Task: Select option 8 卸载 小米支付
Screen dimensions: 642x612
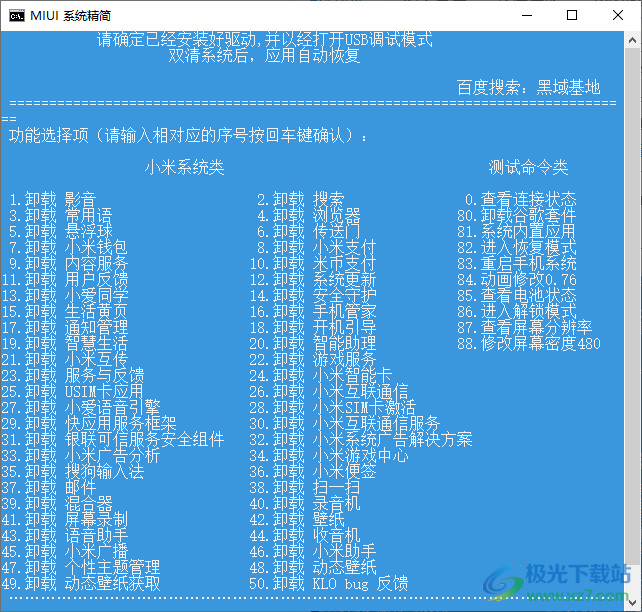Action: [317, 248]
